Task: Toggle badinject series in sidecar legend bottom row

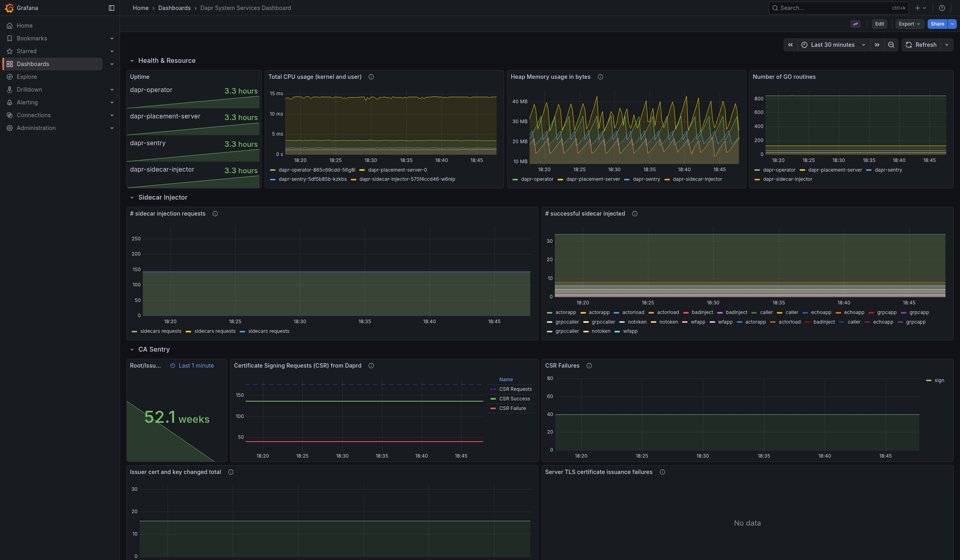Action: click(824, 322)
